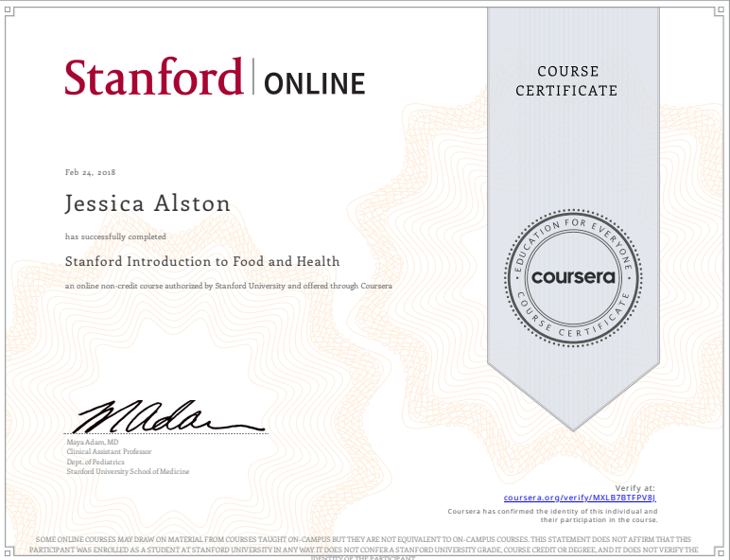Click the 'Verify at:' label
The image size is (730, 560).
point(635,488)
